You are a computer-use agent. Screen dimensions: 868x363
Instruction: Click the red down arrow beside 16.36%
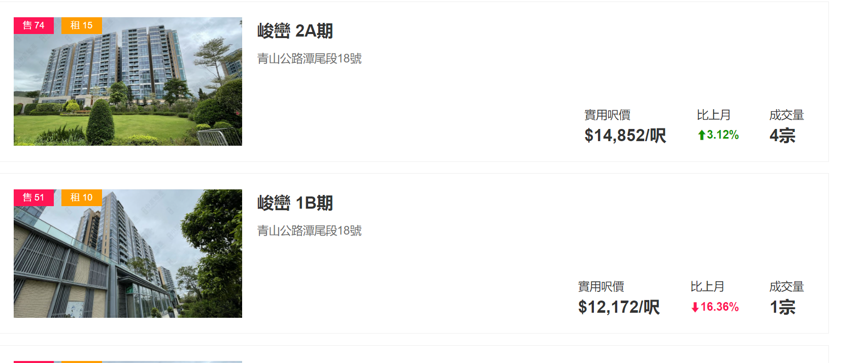click(x=695, y=307)
